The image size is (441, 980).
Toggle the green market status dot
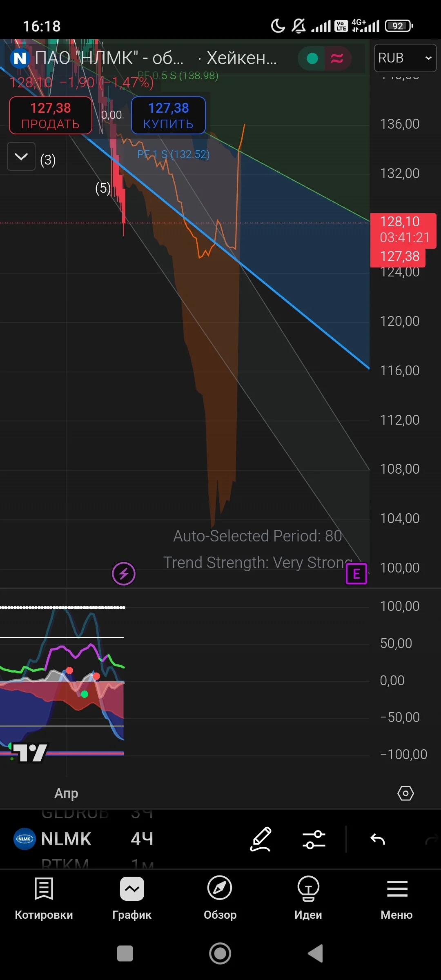coord(312,58)
